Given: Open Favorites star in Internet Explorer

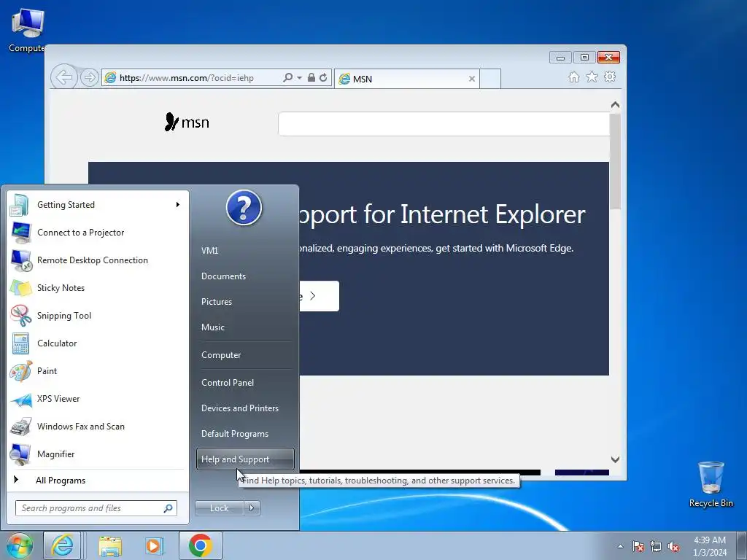Looking at the screenshot, I should click(x=592, y=77).
